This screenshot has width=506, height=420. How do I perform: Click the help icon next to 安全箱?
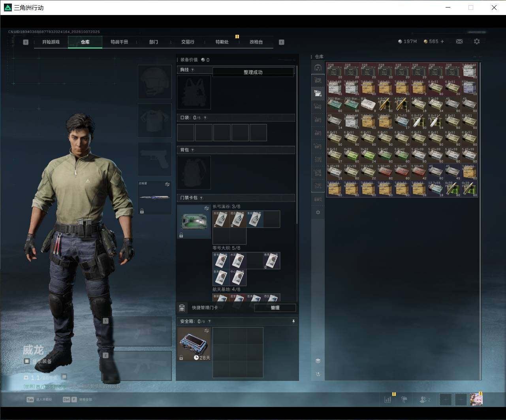click(209, 322)
